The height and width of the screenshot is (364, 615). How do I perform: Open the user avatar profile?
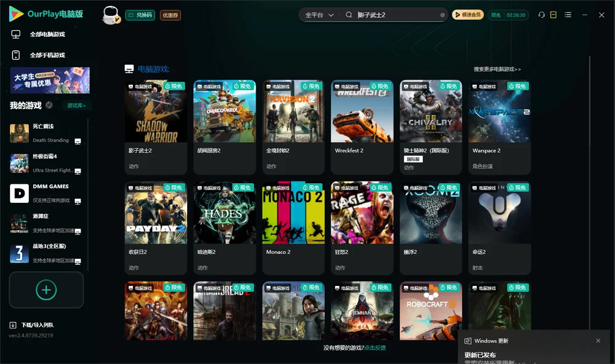(111, 15)
